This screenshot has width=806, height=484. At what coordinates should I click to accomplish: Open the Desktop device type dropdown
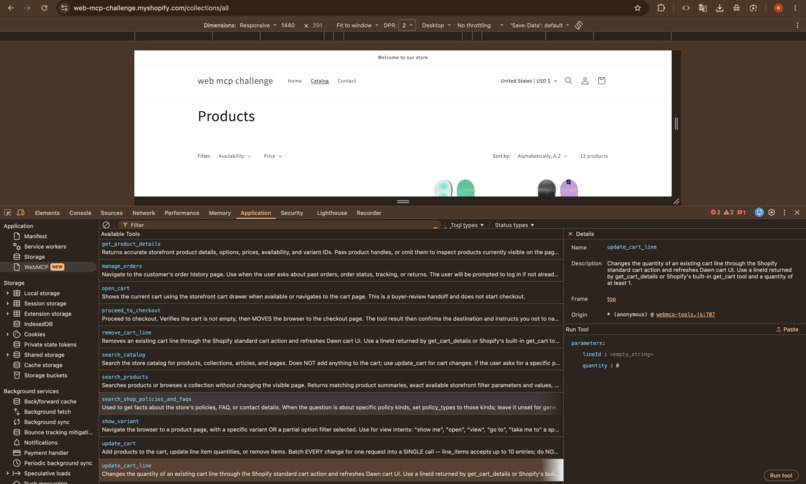pyautogui.click(x=436, y=25)
